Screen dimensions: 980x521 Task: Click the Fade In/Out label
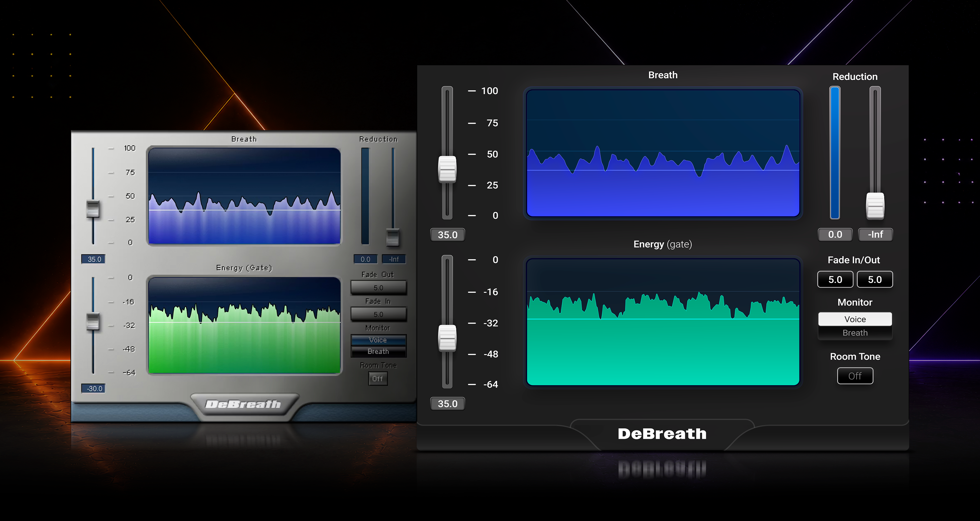click(x=854, y=260)
